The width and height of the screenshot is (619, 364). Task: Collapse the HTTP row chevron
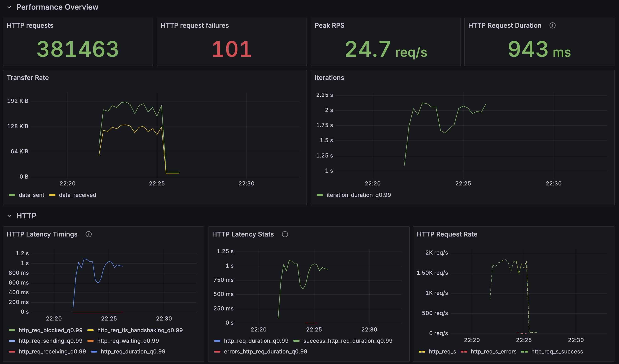[x=9, y=216]
